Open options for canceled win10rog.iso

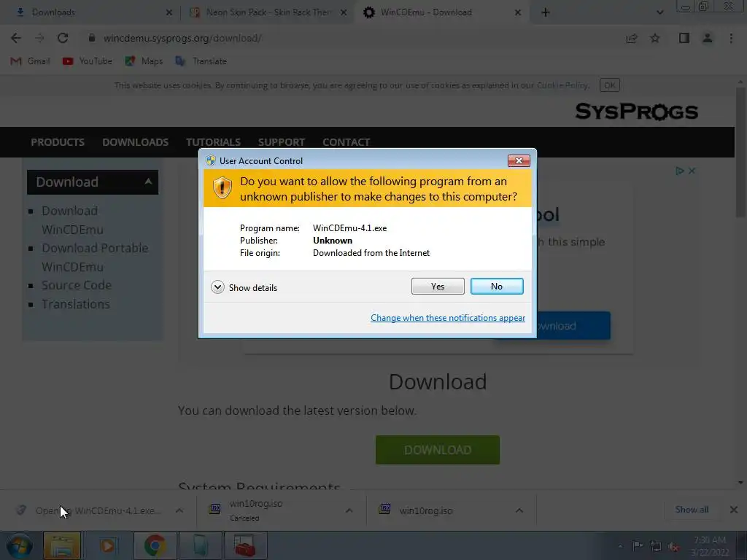(x=349, y=510)
